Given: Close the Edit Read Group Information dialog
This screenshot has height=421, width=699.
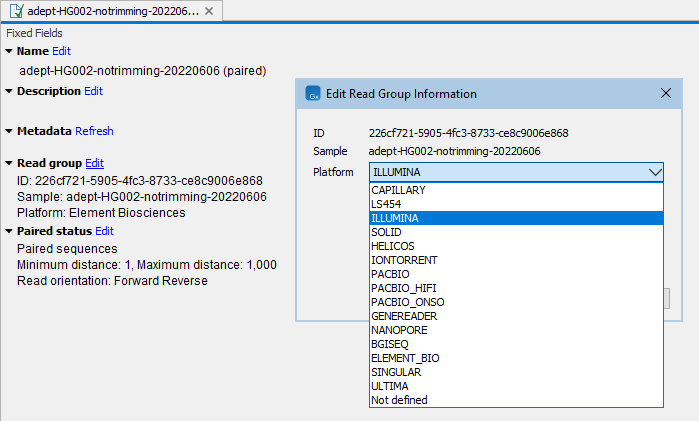Looking at the screenshot, I should click(667, 93).
